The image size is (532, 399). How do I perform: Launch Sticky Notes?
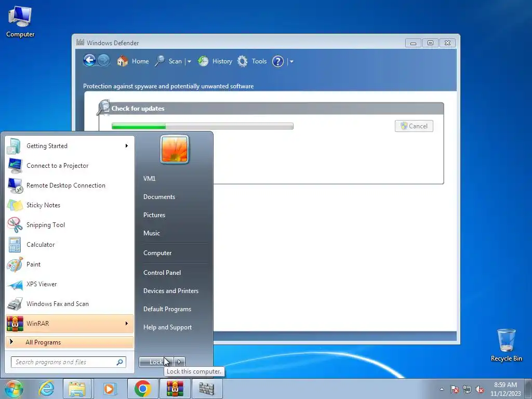69,205
